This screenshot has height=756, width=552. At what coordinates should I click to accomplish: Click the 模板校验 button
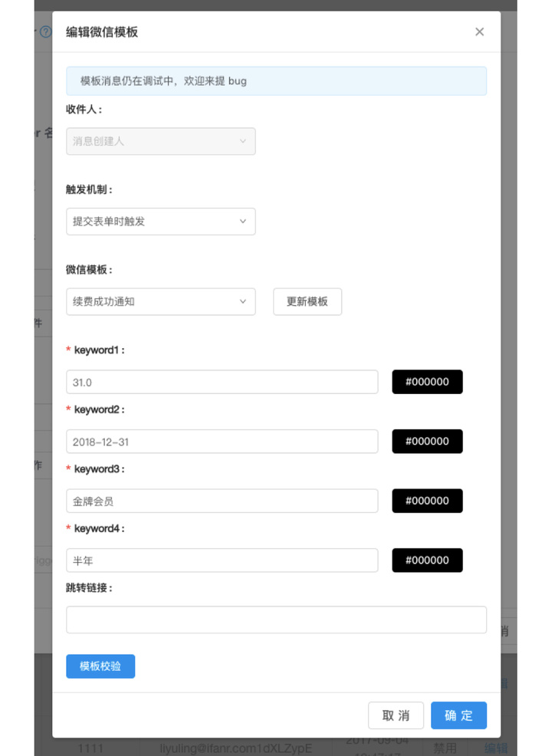100,666
